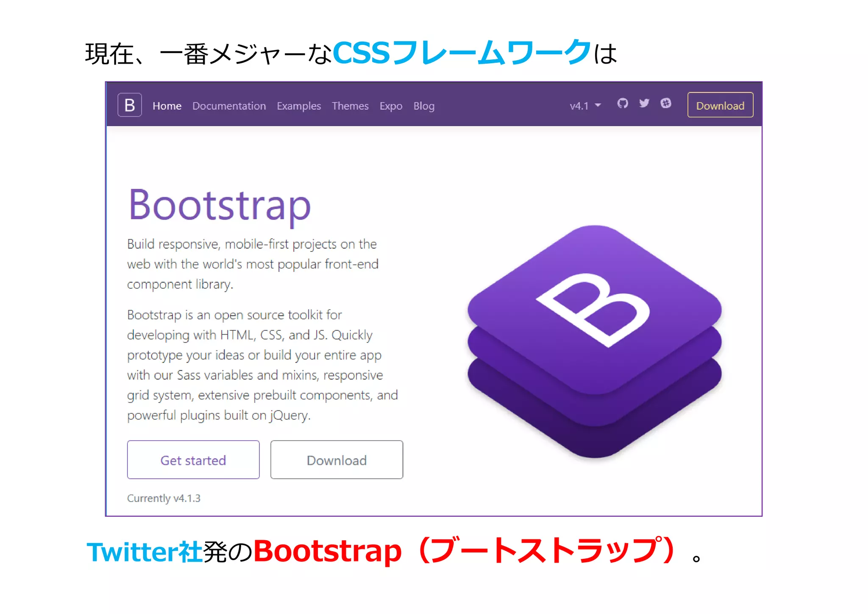Open the Themes nav item
The width and height of the screenshot is (868, 614).
click(350, 106)
